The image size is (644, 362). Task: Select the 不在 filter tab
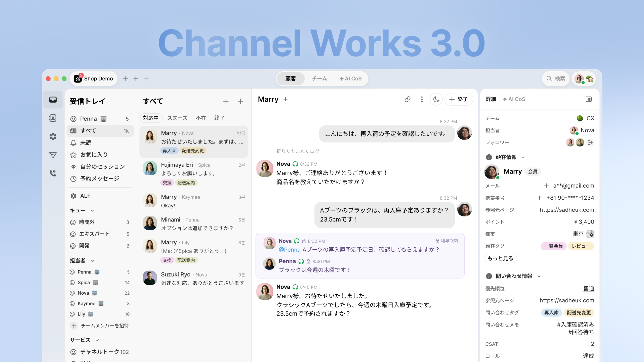coord(201,118)
